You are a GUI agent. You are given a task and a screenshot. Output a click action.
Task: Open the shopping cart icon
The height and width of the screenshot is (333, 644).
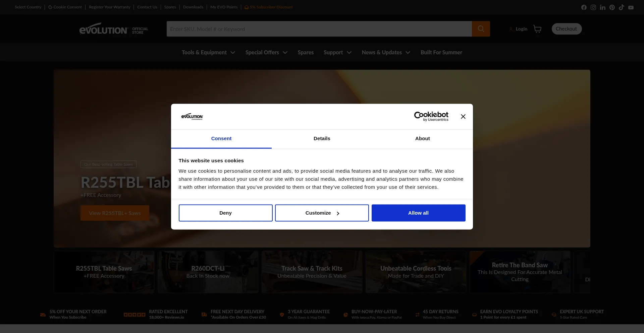click(537, 29)
